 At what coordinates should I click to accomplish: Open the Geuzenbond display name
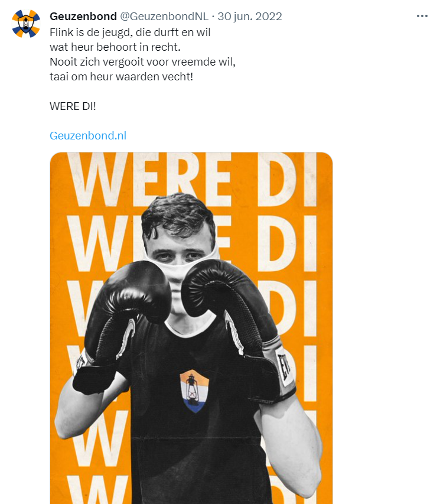[83, 17]
